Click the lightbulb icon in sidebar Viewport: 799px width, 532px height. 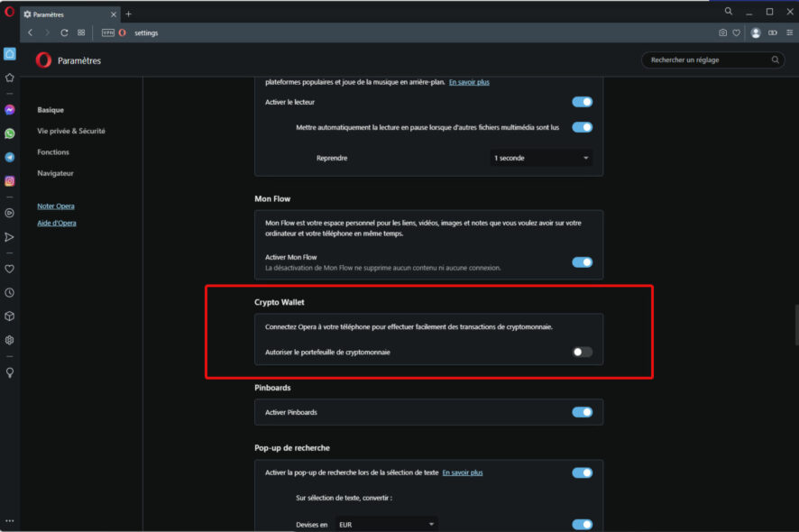click(10, 372)
